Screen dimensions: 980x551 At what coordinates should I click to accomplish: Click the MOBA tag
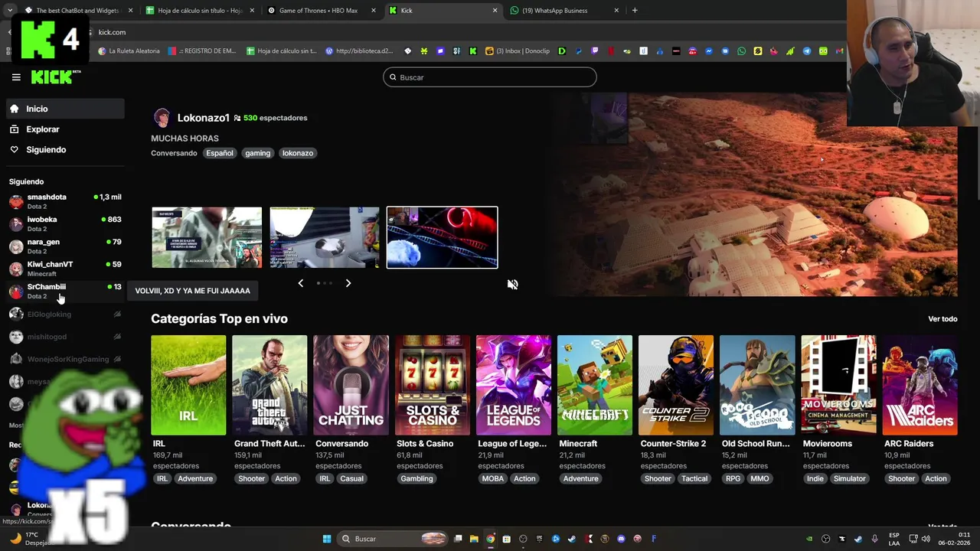pyautogui.click(x=493, y=478)
